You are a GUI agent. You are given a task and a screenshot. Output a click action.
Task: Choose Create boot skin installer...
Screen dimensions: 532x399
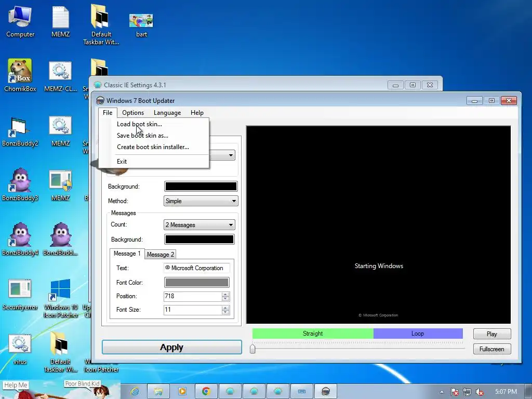click(154, 147)
